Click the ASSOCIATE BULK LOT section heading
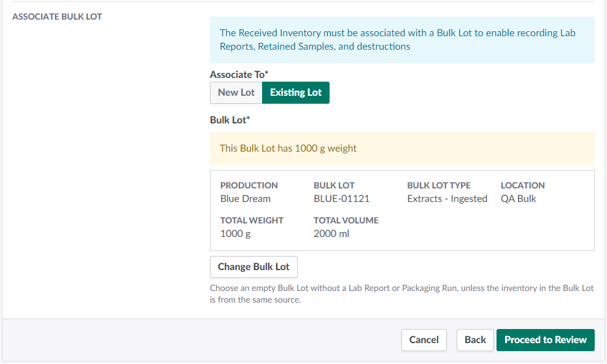The width and height of the screenshot is (607, 364). coord(57,17)
